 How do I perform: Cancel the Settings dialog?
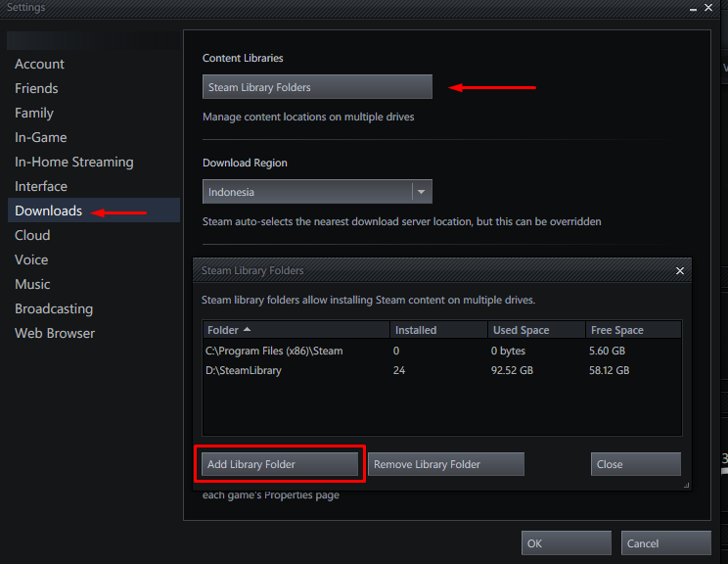coord(665,543)
